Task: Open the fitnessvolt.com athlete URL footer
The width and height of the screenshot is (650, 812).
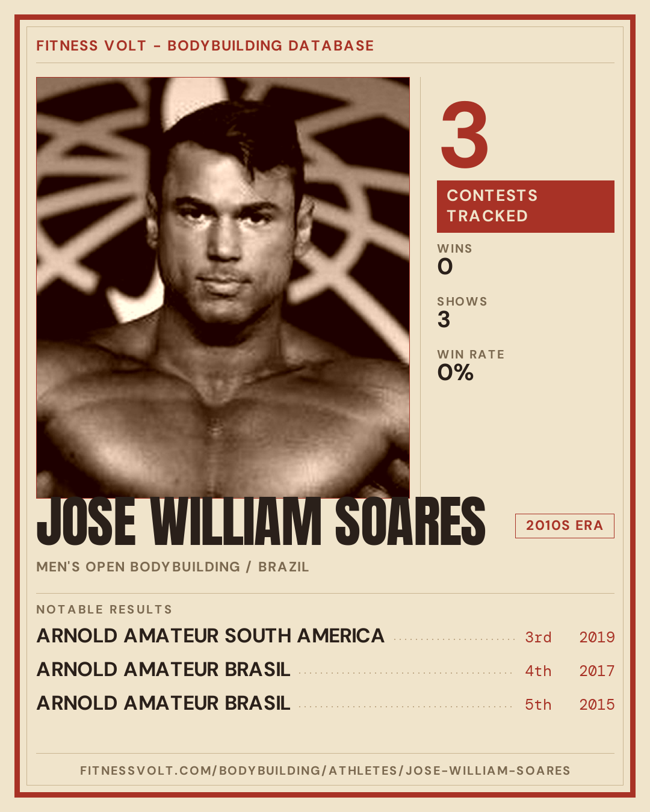Action: (325, 770)
